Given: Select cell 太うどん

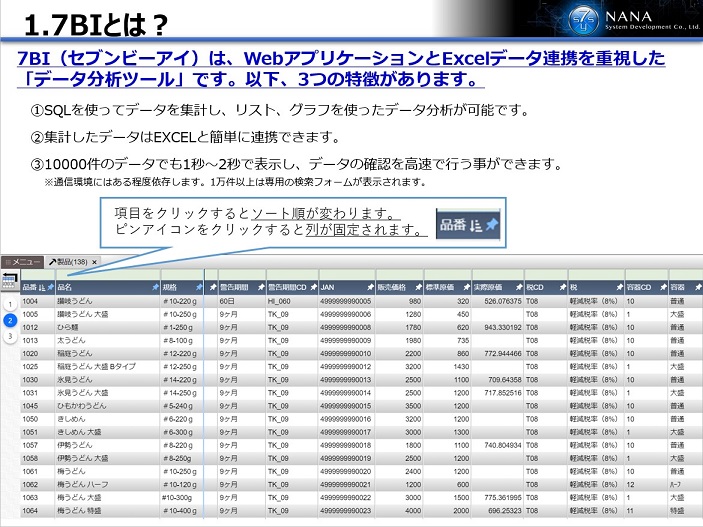Looking at the screenshot, I should [x=108, y=340].
